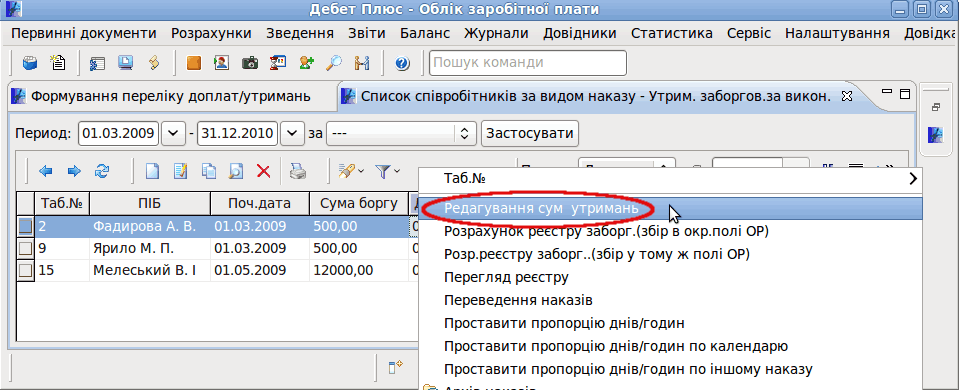Click the blue database icon in main toolbar

pyautogui.click(x=29, y=62)
